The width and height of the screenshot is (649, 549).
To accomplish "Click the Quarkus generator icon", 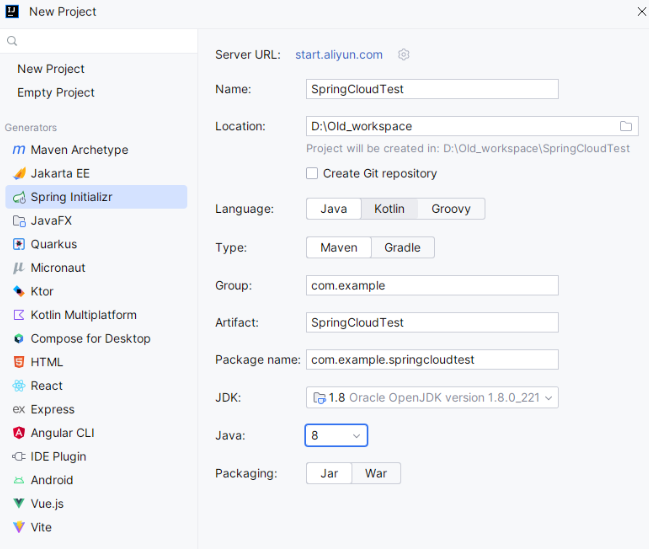I will (19, 244).
